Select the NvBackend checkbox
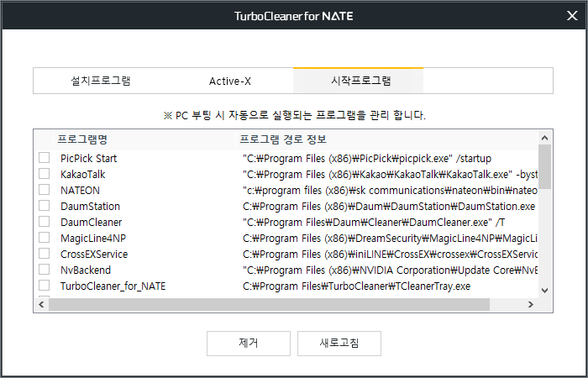Image resolution: width=588 pixels, height=378 pixels. (x=44, y=270)
